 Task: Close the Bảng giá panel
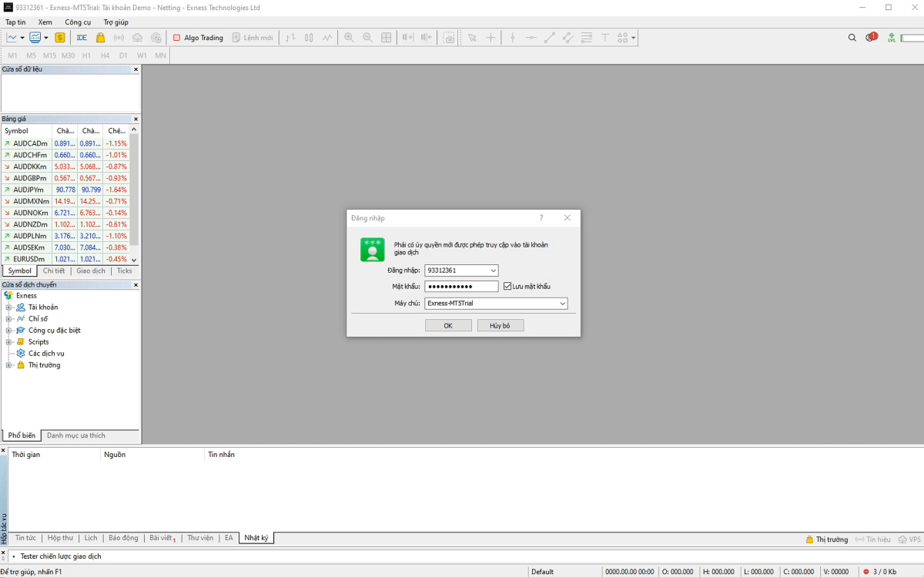click(x=136, y=119)
